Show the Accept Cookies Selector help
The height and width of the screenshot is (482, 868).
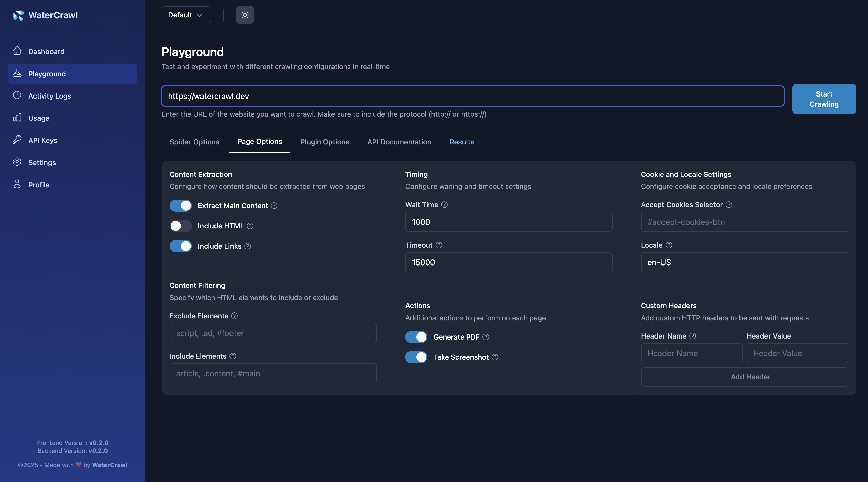click(x=728, y=205)
